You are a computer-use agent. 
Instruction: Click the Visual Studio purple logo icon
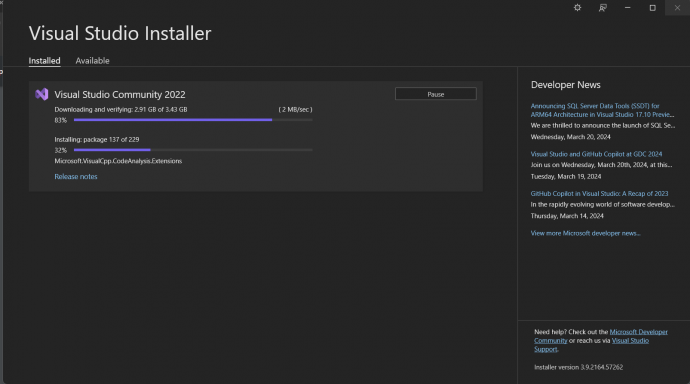click(x=42, y=94)
